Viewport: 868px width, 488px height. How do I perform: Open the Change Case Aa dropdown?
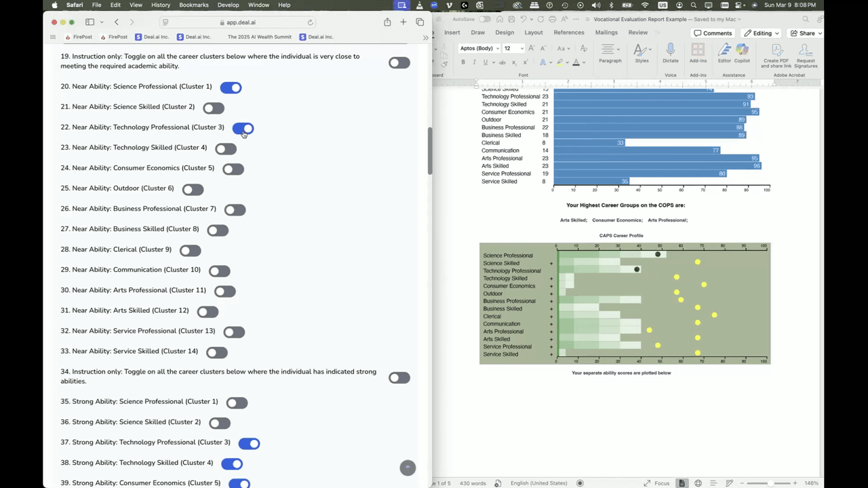(x=564, y=48)
